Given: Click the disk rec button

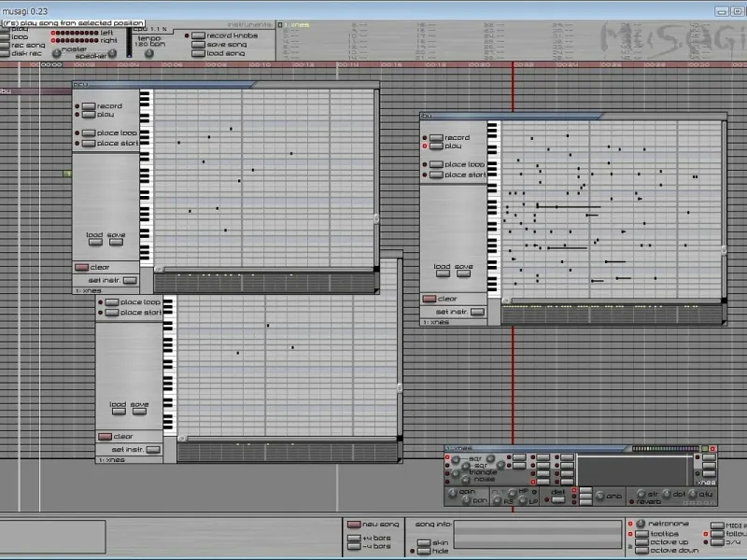Looking at the screenshot, I should (x=5, y=53).
